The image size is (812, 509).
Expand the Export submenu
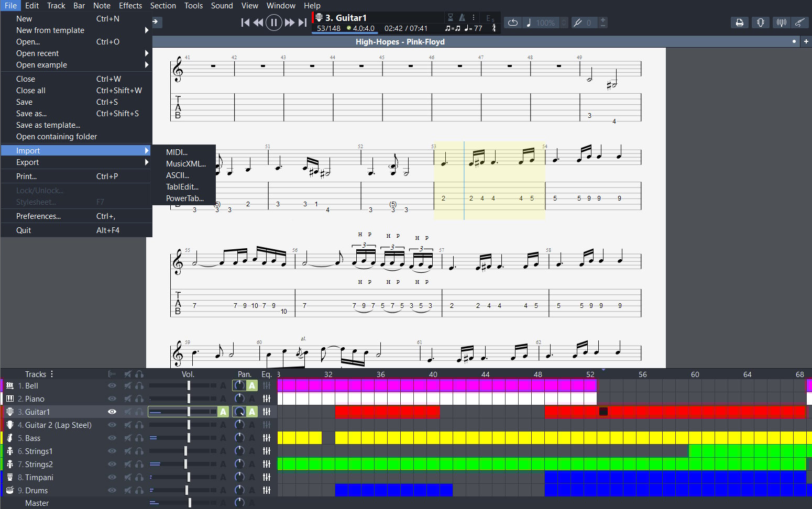(147, 162)
